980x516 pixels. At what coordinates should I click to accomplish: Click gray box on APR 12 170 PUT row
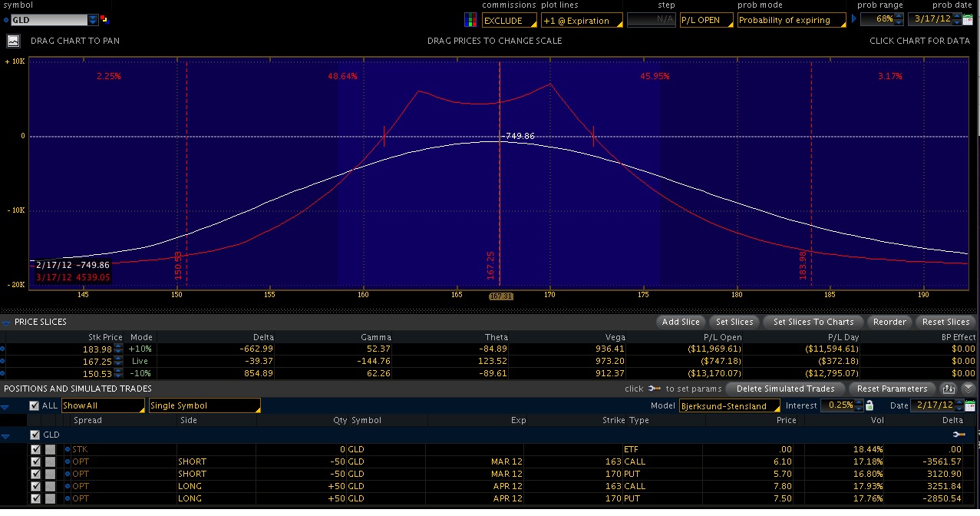(x=50, y=498)
